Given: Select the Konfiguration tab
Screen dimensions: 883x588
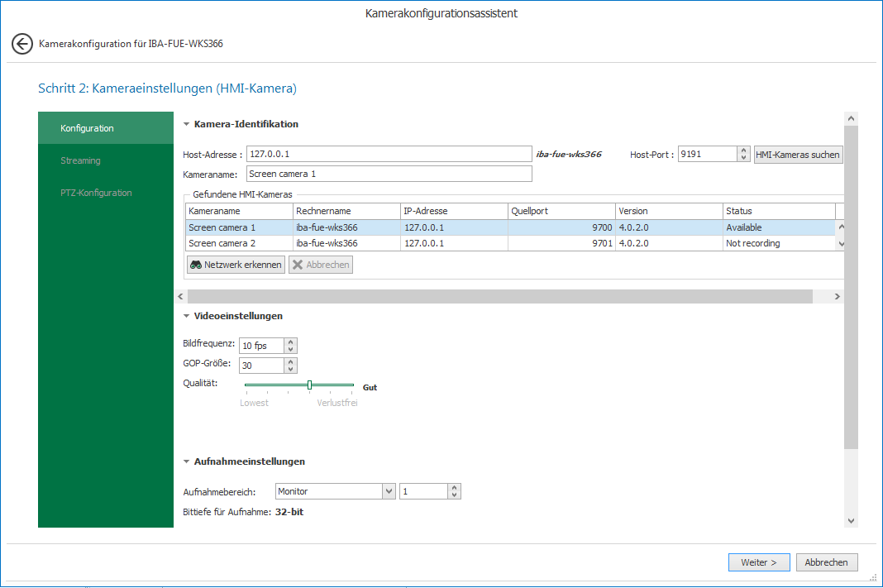Looking at the screenshot, I should pos(87,128).
